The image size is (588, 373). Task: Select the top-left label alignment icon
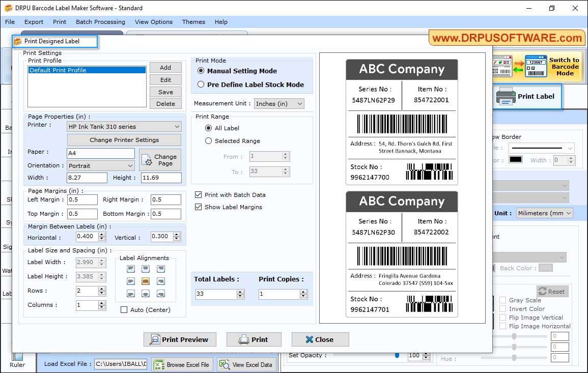point(131,269)
